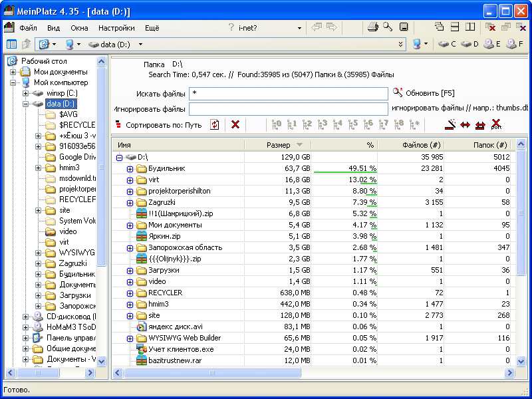The image size is (532, 399).
Task: Toggle the folder tree panel icon
Action: coord(11,44)
